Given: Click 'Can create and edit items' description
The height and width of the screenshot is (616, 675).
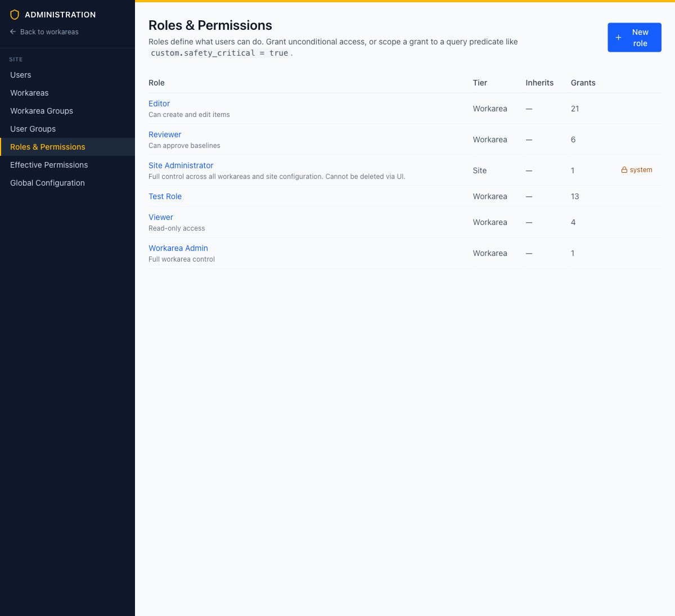Looking at the screenshot, I should tap(189, 115).
